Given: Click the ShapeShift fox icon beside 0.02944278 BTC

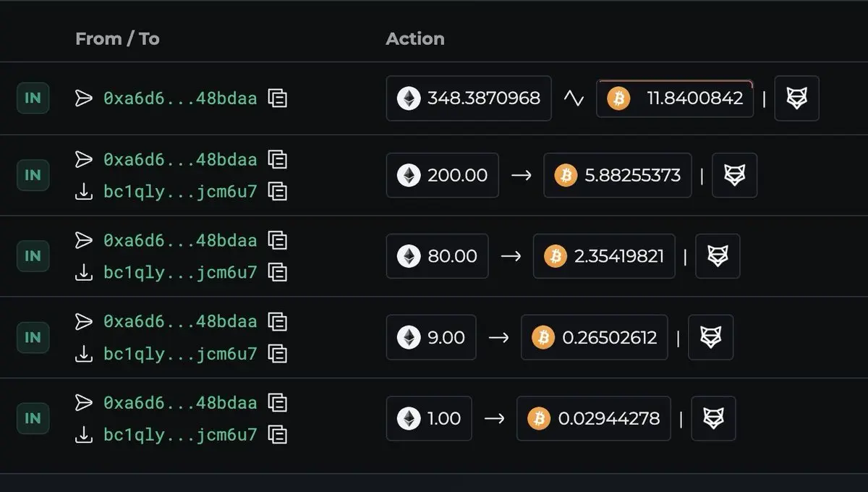Looking at the screenshot, I should (x=713, y=418).
